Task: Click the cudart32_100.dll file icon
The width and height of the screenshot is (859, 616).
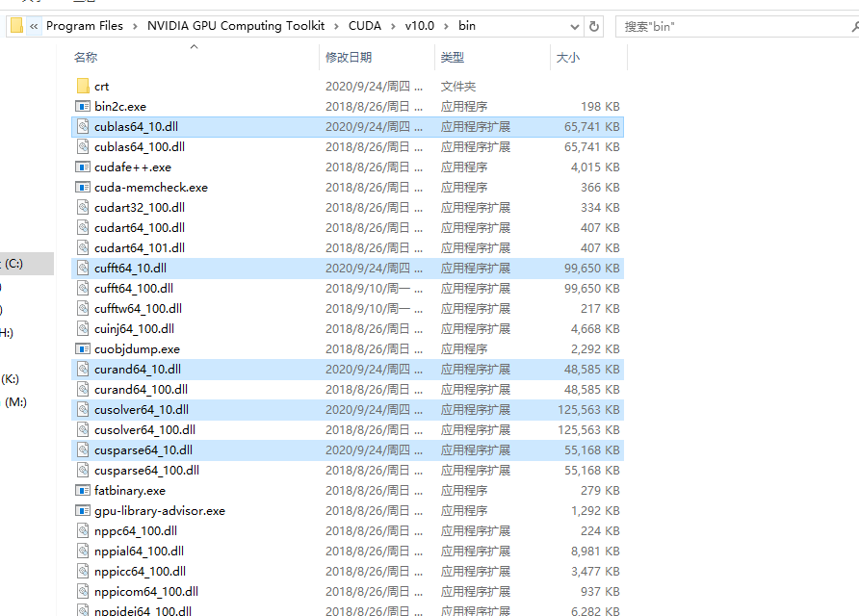Action: tap(83, 208)
